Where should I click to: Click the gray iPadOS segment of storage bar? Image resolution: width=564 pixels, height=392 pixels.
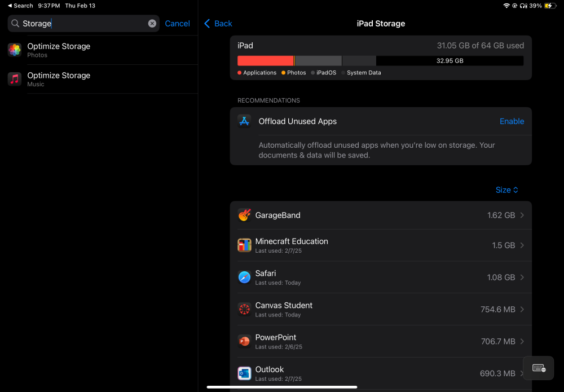point(318,61)
